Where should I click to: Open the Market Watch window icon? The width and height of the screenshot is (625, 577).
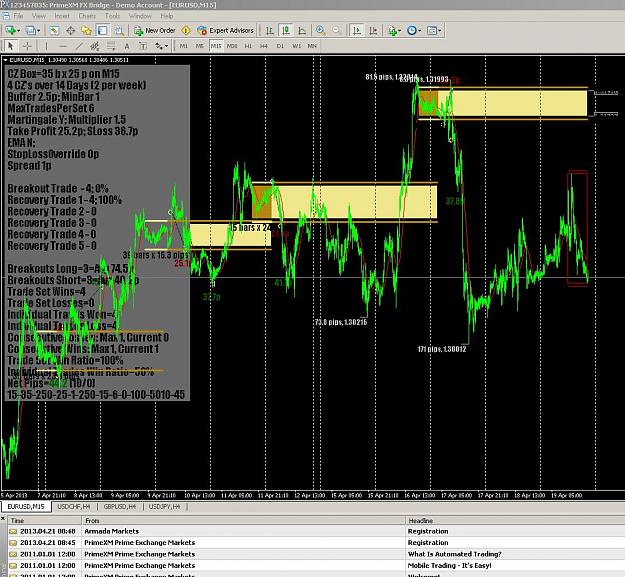(x=54, y=31)
